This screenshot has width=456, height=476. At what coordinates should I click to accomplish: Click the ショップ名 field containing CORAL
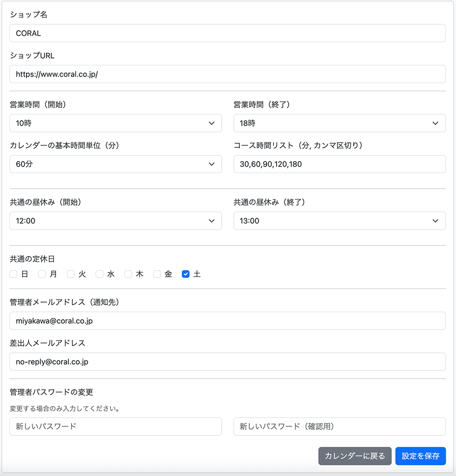pyautogui.click(x=228, y=33)
